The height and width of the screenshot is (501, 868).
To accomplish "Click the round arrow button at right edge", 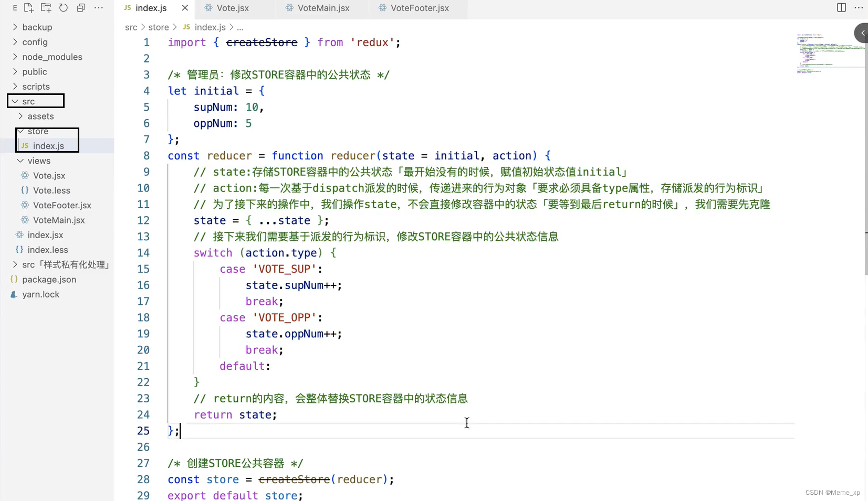I will coord(862,33).
